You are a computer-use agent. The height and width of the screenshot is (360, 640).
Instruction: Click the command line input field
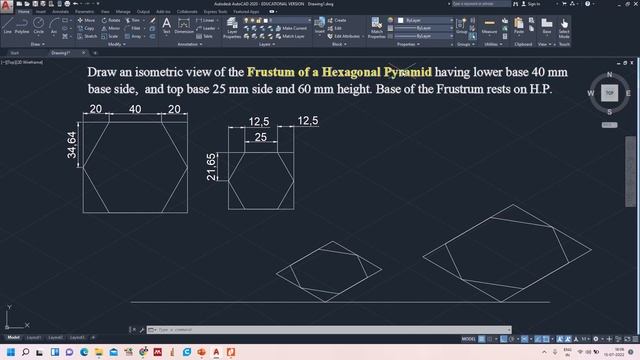(x=329, y=329)
